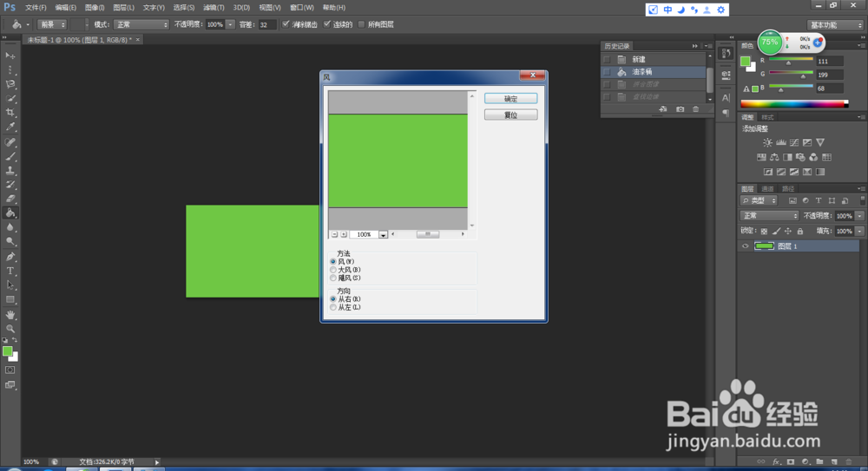Click the tolerance input field showing 32
Viewport: 868px width, 471px height.
point(266,24)
